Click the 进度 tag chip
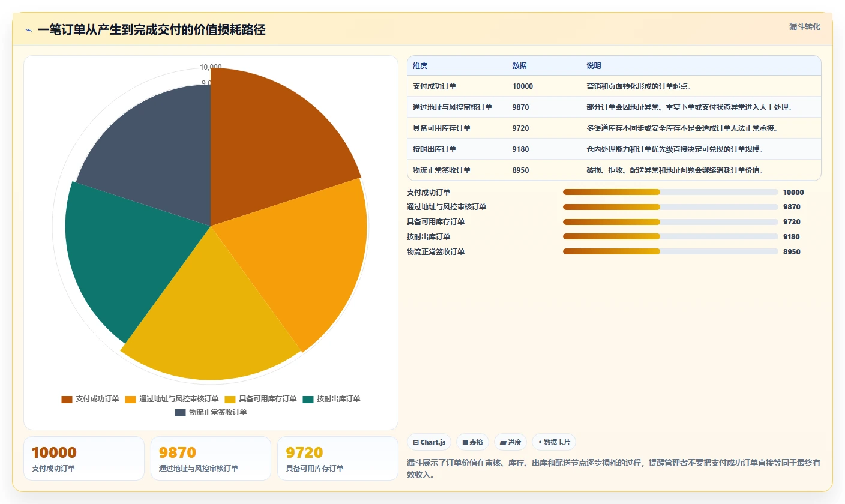This screenshot has width=845, height=504. pyautogui.click(x=511, y=442)
